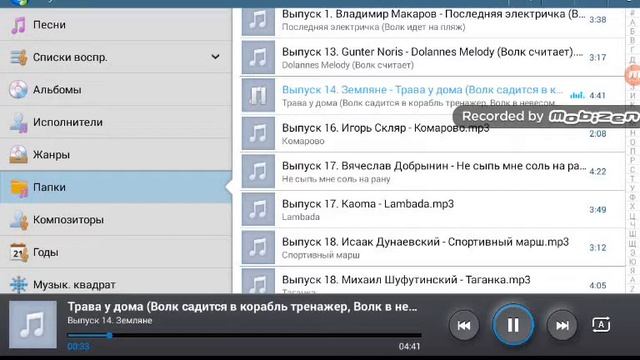This screenshot has height=360, width=640.
Task: Expand the Списки воспр. chevron
Action: pyautogui.click(x=215, y=57)
